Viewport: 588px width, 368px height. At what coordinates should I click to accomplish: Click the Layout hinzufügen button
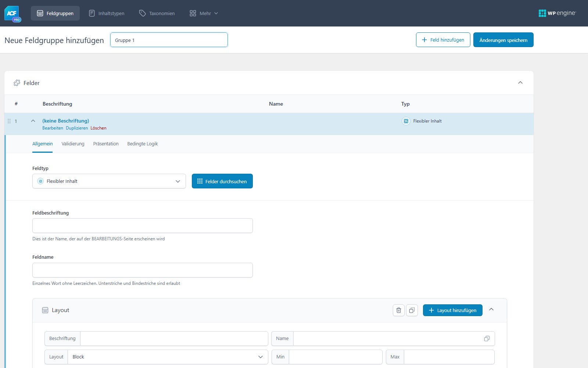[453, 310]
